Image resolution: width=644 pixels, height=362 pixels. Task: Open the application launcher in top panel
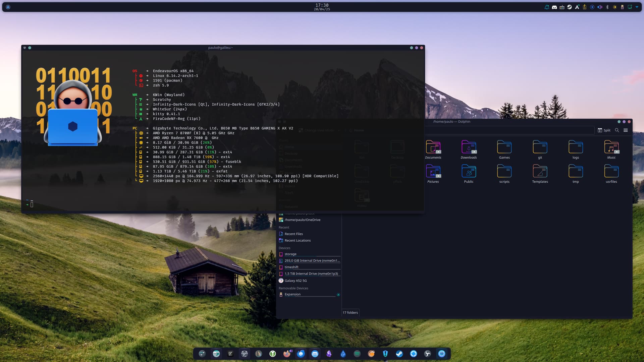(x=8, y=7)
